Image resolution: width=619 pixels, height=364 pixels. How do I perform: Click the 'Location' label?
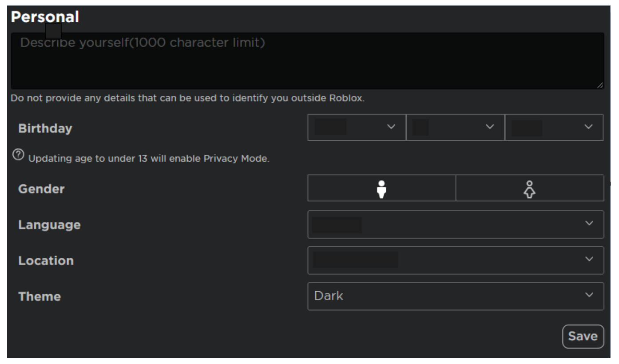pos(46,261)
